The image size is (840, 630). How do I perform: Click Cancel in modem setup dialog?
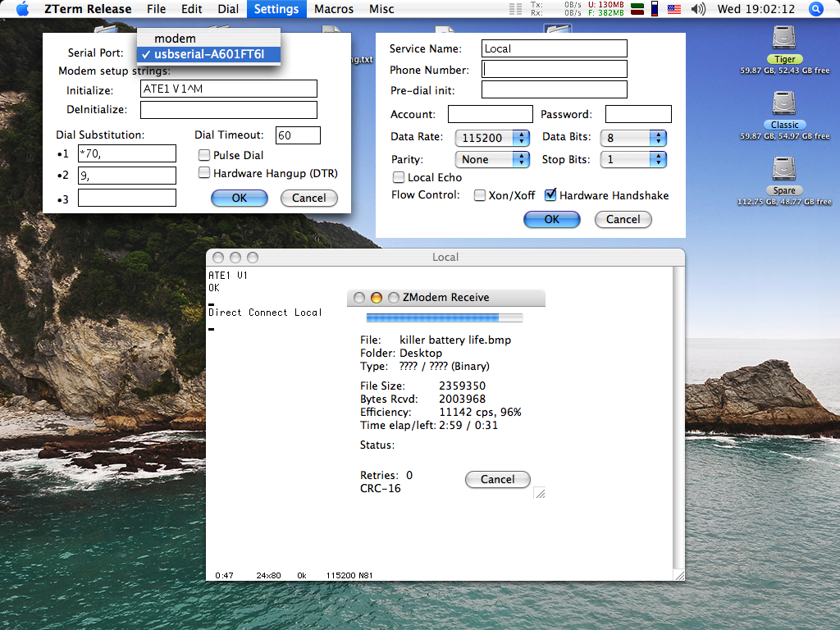308,198
